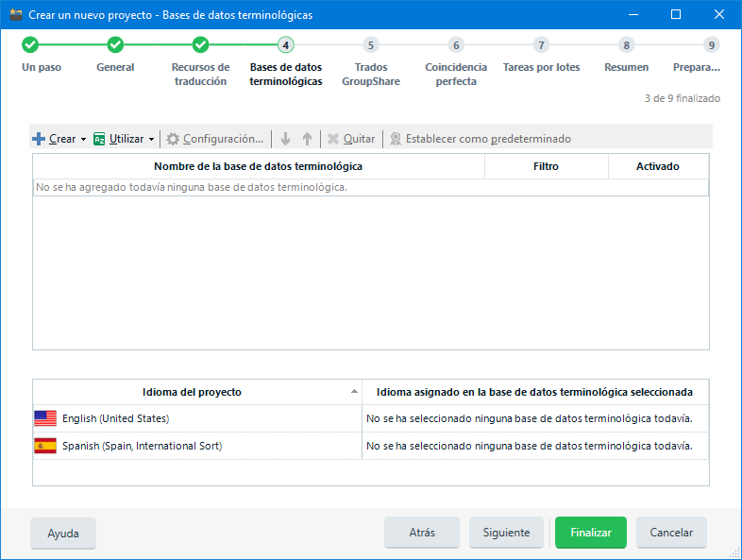The image size is (742, 560).
Task: Click the Activado column header
Action: click(x=658, y=166)
